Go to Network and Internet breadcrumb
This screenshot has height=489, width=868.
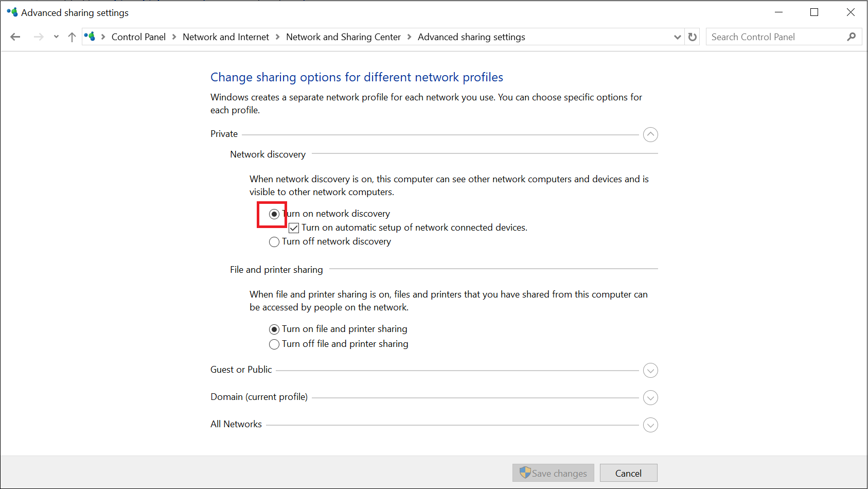225,37
